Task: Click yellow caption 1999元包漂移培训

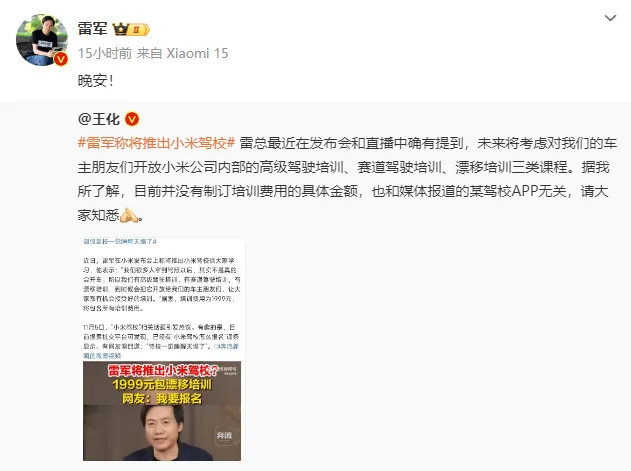Action: [x=162, y=384]
